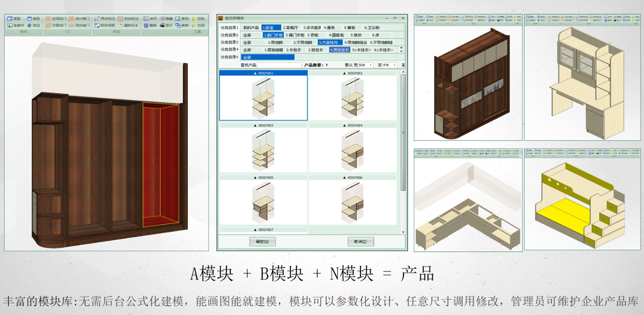Open the depth 476 dropdown
Image resolution: width=644 pixels, height=315 pixels.
tap(395, 65)
